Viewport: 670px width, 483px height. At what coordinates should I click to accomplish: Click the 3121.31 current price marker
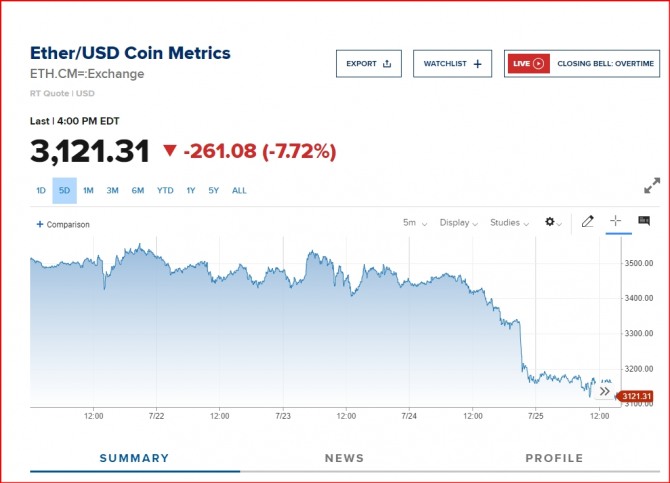pyautogui.click(x=636, y=397)
